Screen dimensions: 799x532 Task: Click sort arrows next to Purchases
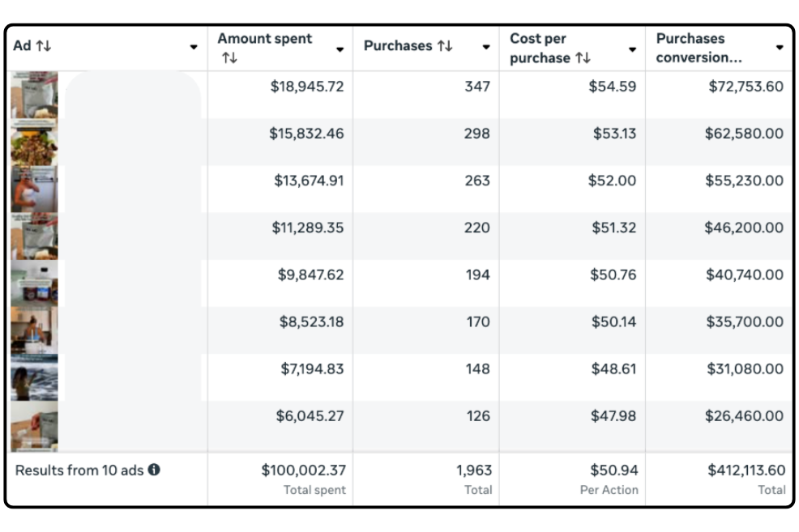(445, 46)
